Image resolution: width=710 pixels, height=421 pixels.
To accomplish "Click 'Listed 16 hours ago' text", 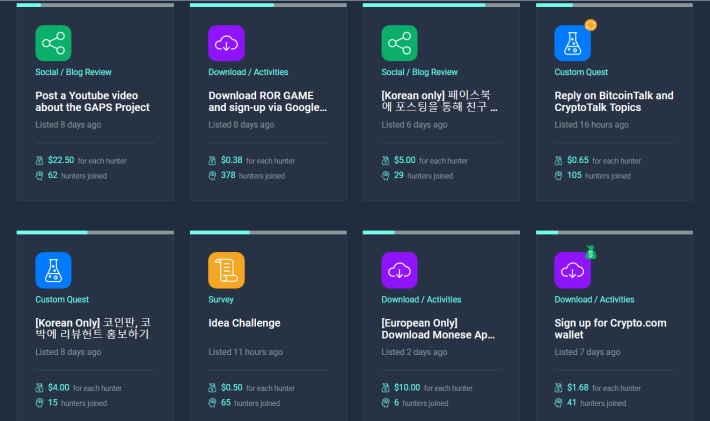I will (x=591, y=124).
